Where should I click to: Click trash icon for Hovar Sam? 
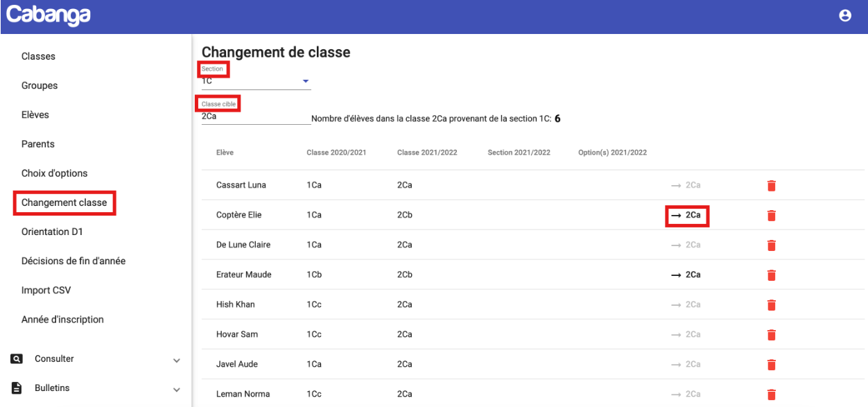pos(771,335)
